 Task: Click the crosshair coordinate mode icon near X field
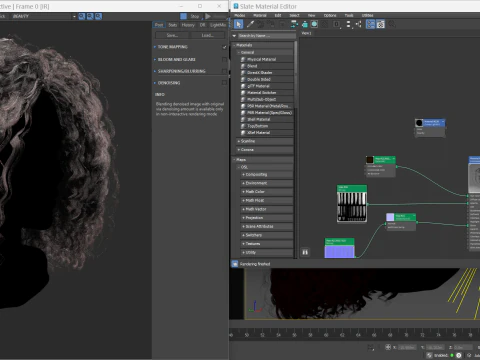click(x=388, y=347)
